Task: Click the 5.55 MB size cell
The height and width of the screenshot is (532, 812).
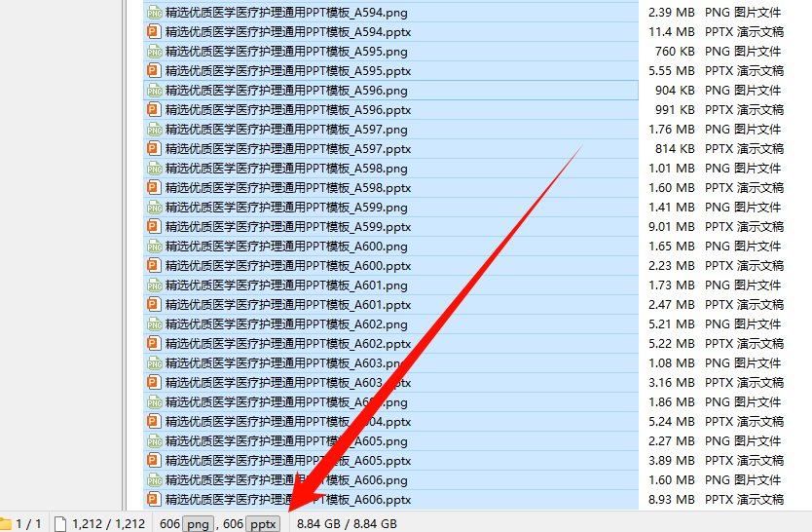Action: (672, 71)
